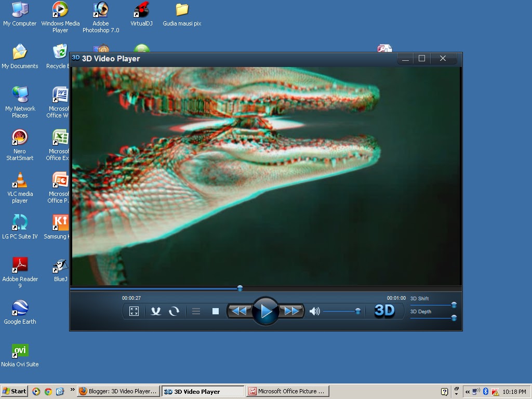532x399 pixels.
Task: Click the circular-arrows repeat icon
Action: pos(174,311)
